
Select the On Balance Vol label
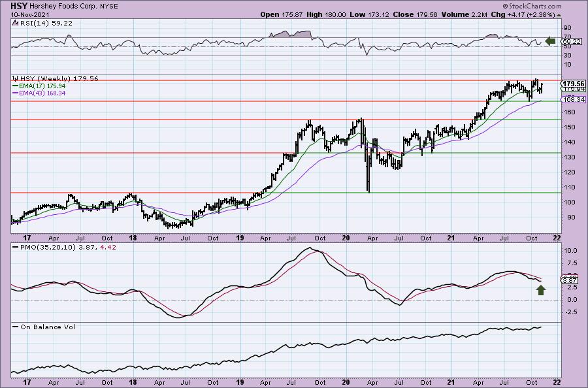[x=48, y=327]
